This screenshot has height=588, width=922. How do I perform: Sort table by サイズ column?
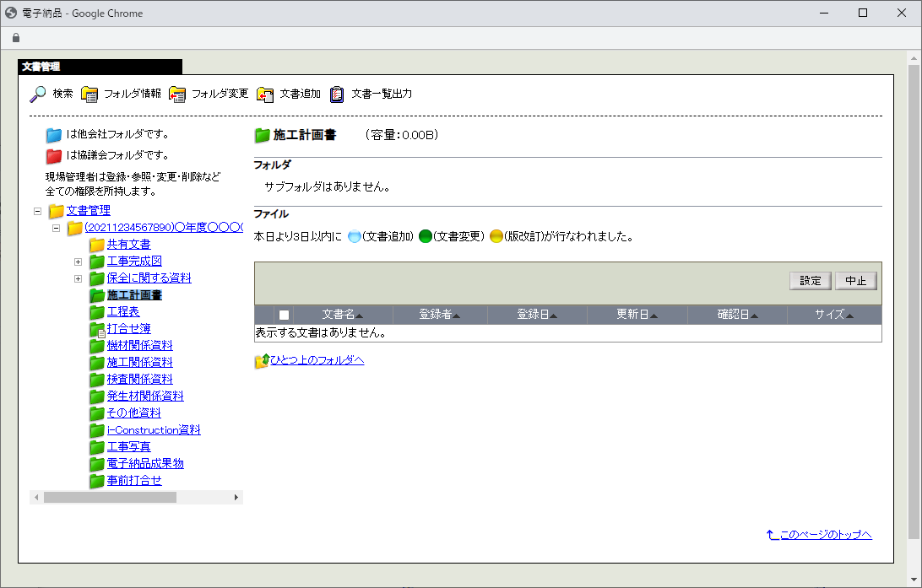click(834, 315)
